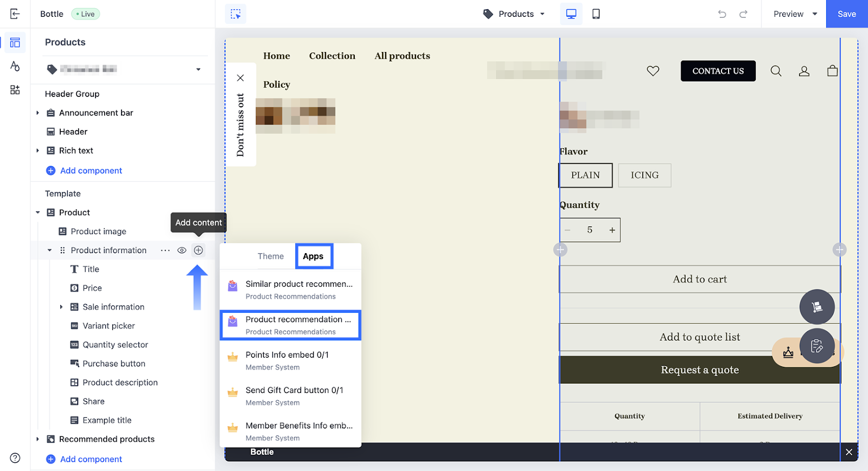Expand the Announcement bar section

[x=37, y=113]
